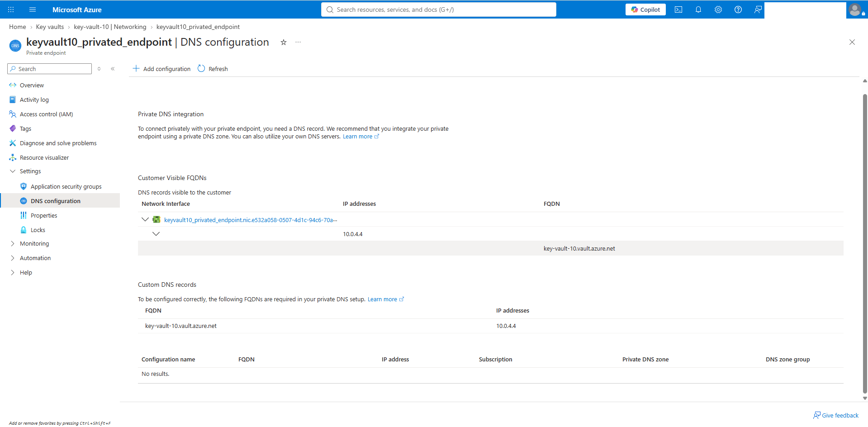Open Access control (IAM)
The image size is (868, 427).
tap(46, 114)
